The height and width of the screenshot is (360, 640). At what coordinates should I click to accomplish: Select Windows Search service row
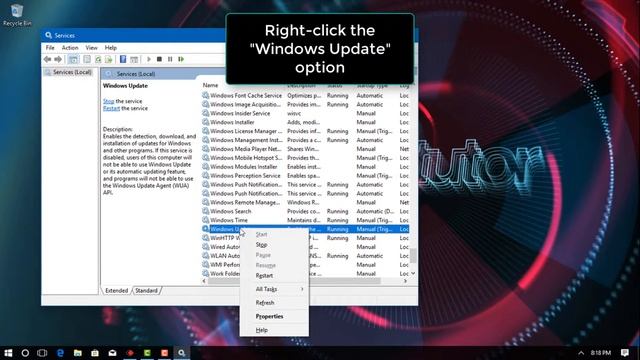tap(305, 211)
